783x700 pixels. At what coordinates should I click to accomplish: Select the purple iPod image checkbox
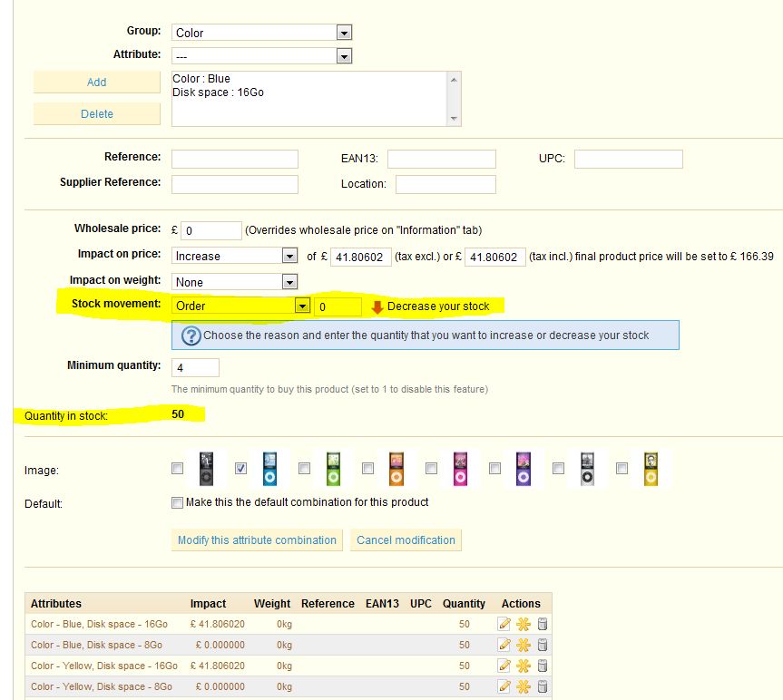(494, 468)
